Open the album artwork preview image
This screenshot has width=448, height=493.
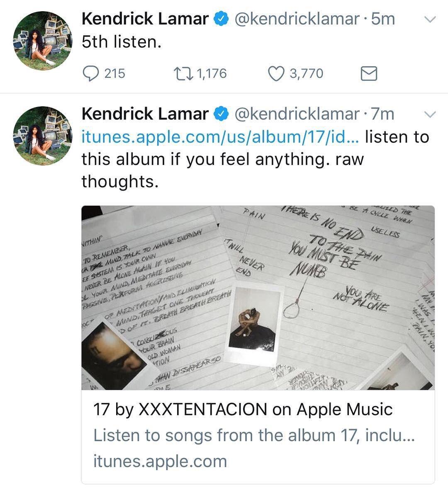(258, 298)
